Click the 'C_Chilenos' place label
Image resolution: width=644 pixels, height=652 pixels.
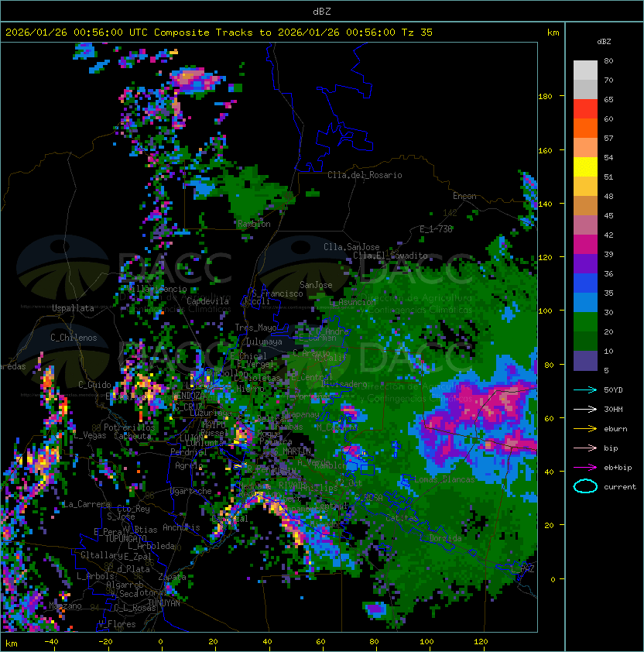(x=74, y=338)
